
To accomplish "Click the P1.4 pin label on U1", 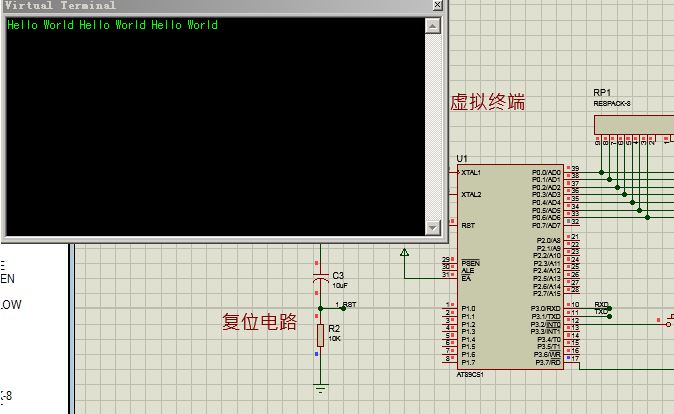I will click(468, 340).
